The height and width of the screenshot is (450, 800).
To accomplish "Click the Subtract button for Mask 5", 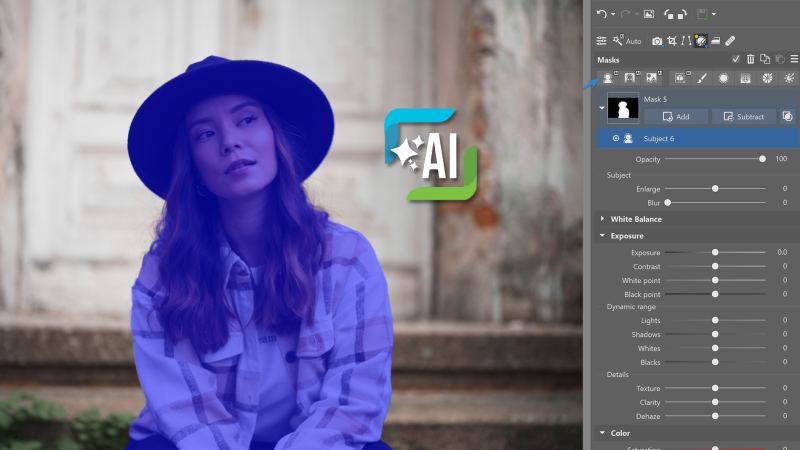I will coord(743,117).
